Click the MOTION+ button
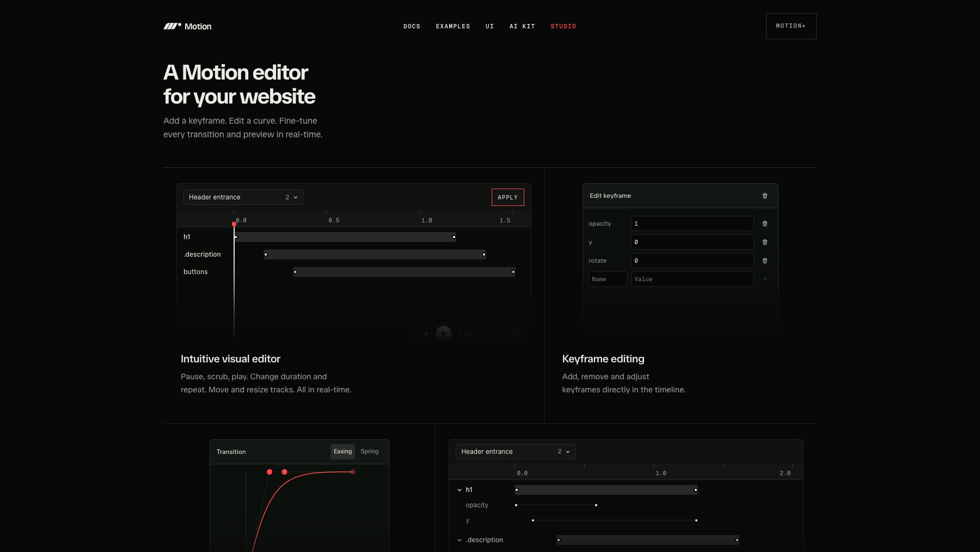 pyautogui.click(x=791, y=26)
